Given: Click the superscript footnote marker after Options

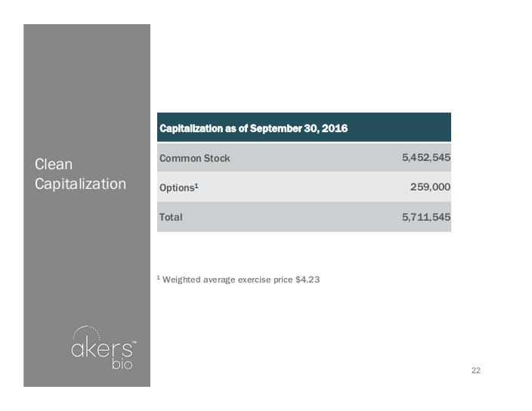Looking at the screenshot, I should point(196,184).
